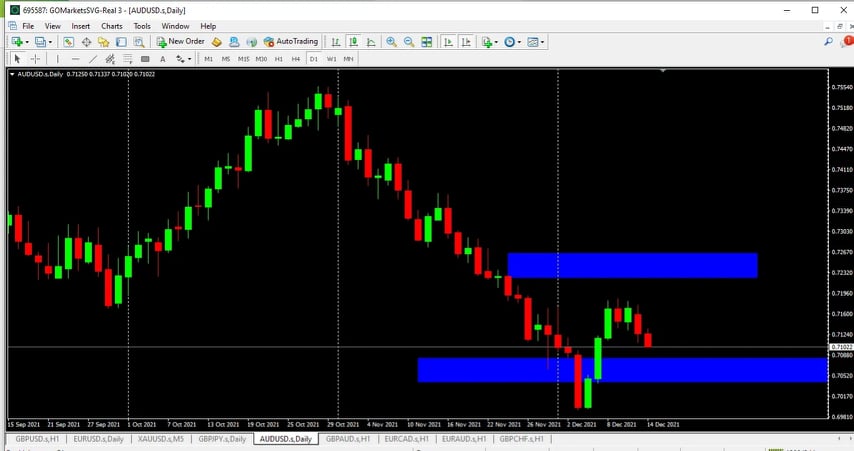The image size is (854, 451).
Task: Select the Trendline drawing tool
Action: coord(93,59)
